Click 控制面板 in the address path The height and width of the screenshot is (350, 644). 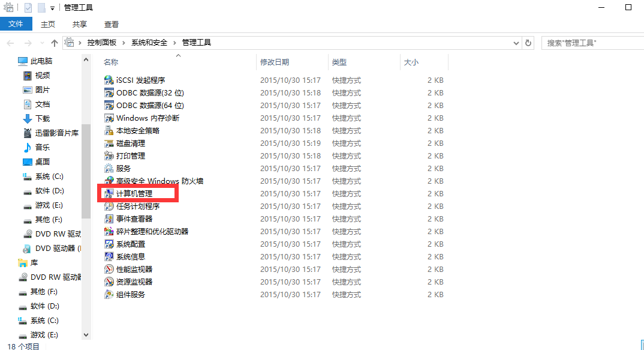coord(101,43)
